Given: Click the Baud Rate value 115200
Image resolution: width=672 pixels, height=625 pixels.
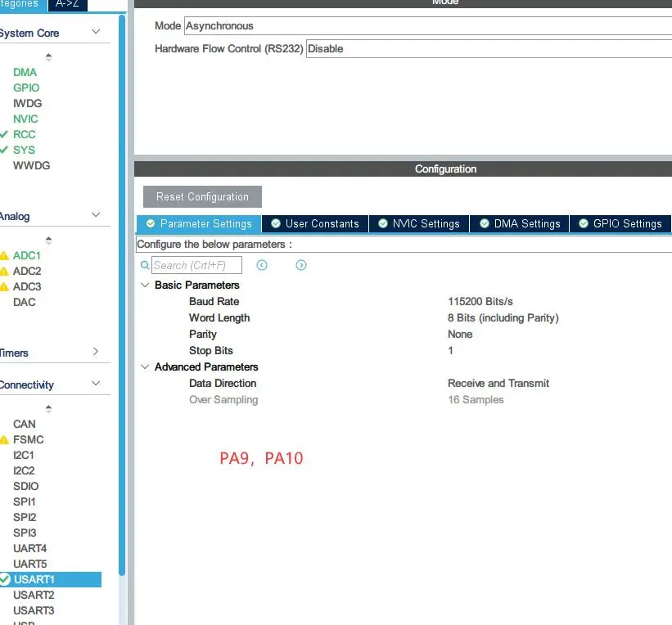Looking at the screenshot, I should pyautogui.click(x=480, y=302).
